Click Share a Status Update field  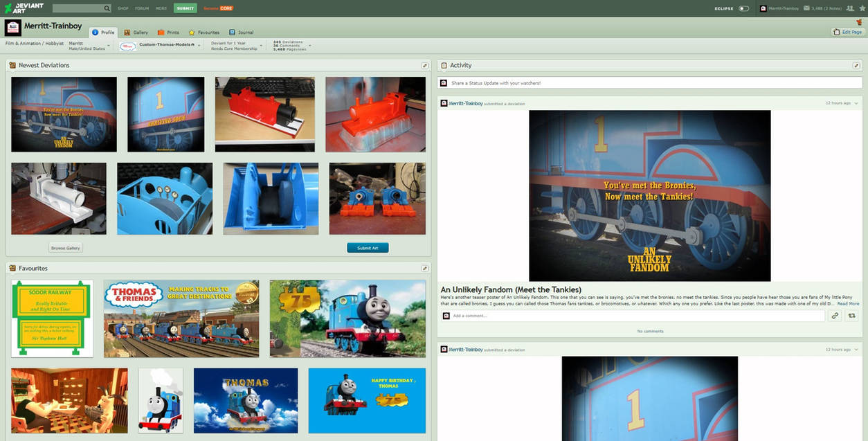pos(649,83)
